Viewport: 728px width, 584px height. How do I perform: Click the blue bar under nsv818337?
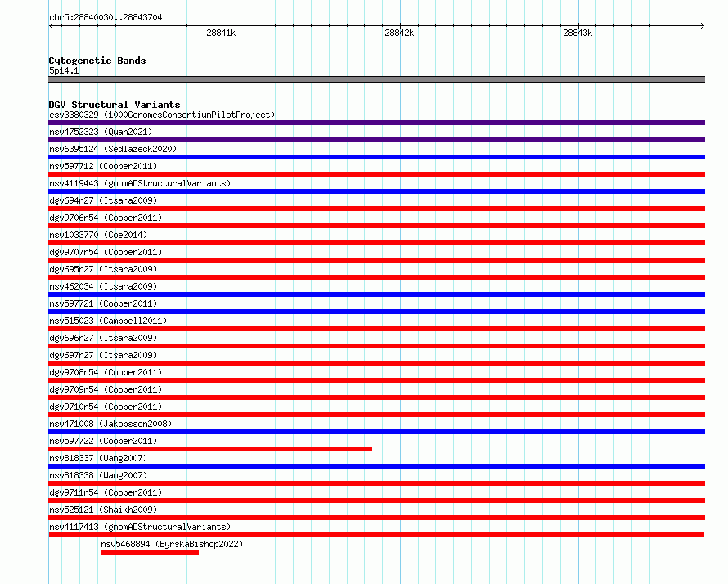[x=376, y=466]
